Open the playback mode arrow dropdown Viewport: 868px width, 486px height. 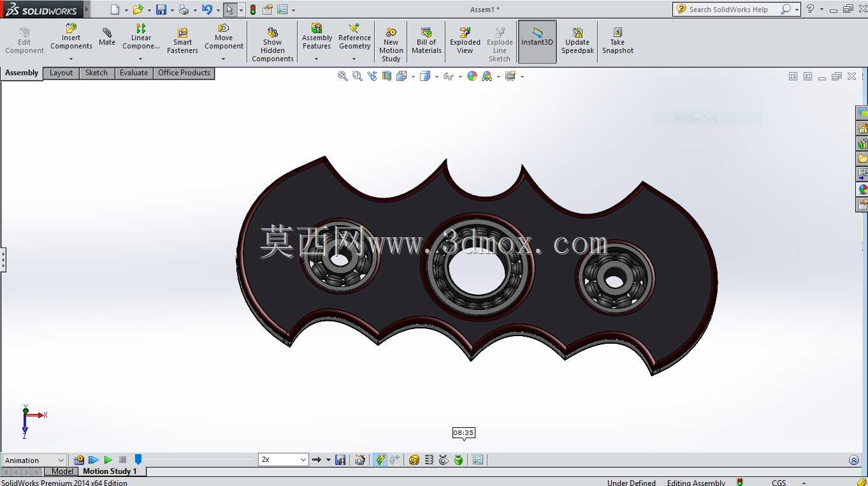pos(328,460)
